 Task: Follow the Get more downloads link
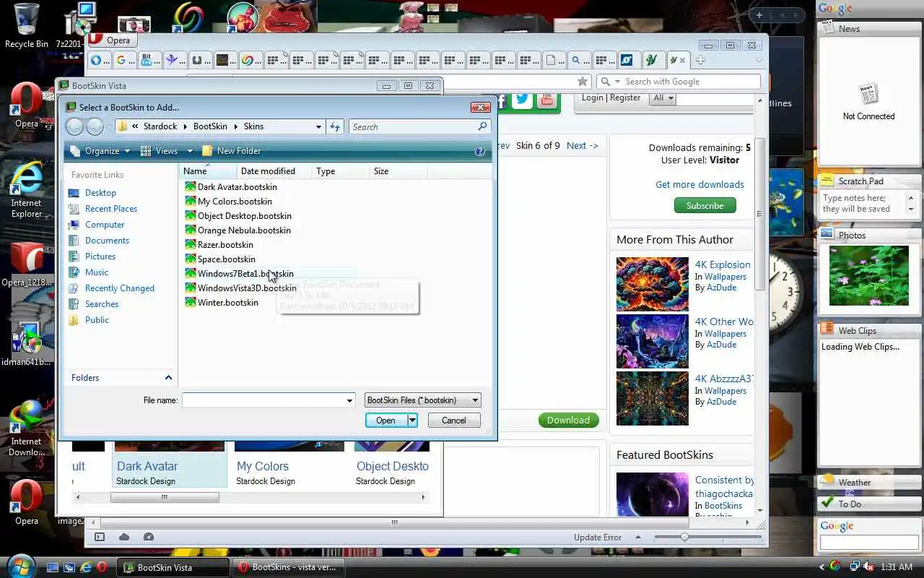[x=699, y=184]
